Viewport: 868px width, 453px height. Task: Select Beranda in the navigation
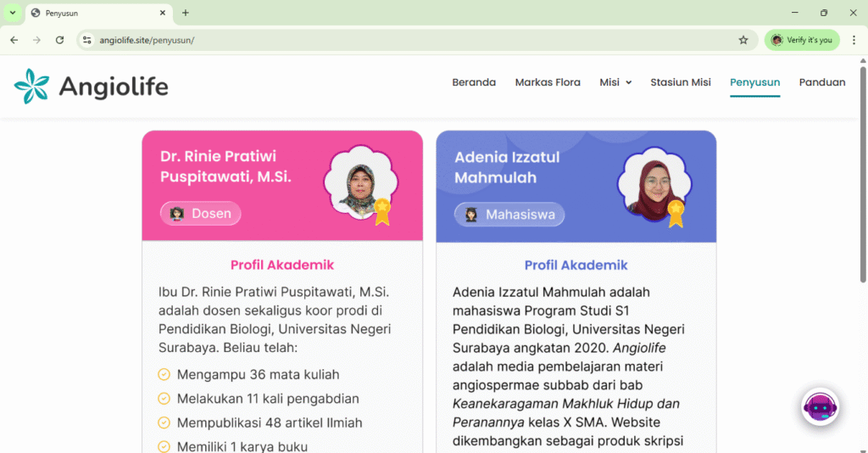point(474,82)
